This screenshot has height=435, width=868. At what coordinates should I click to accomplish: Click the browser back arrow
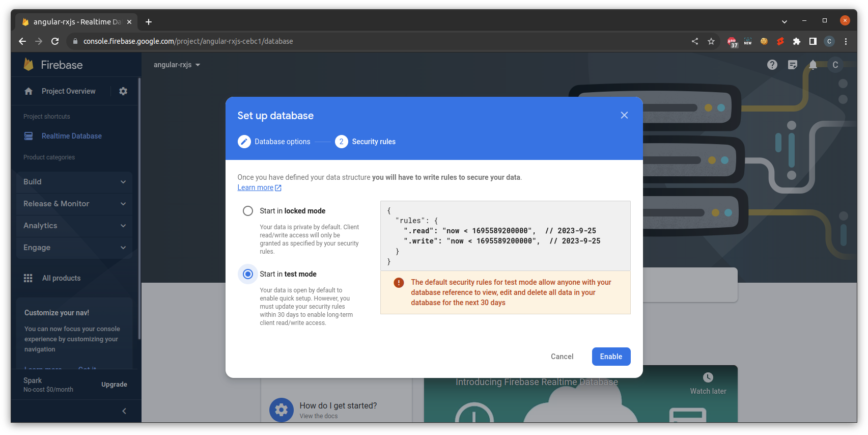click(22, 41)
